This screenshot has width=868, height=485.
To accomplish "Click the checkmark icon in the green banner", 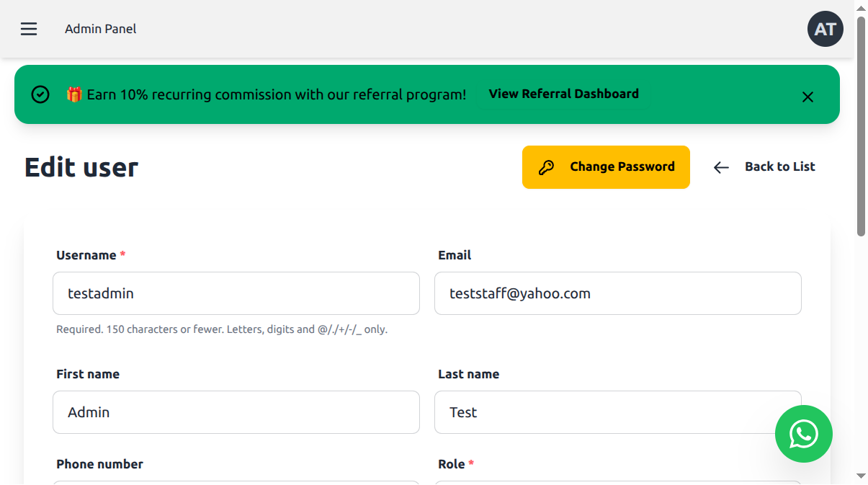I will click(x=41, y=94).
